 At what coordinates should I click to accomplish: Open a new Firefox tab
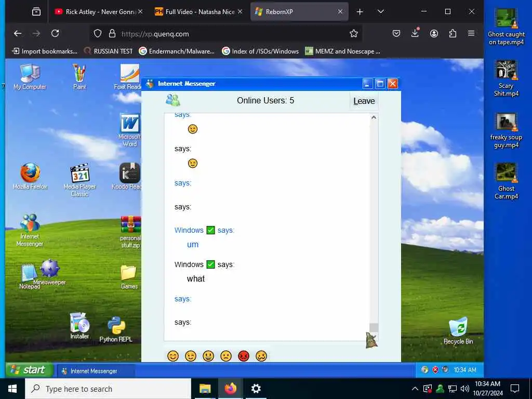click(360, 12)
